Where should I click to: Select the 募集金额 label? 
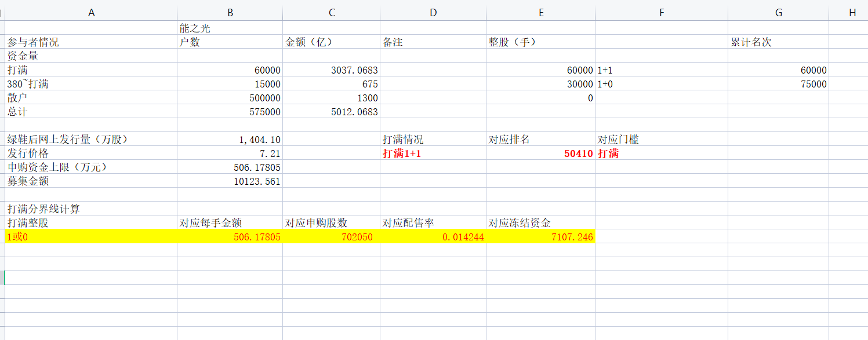pyautogui.click(x=91, y=181)
